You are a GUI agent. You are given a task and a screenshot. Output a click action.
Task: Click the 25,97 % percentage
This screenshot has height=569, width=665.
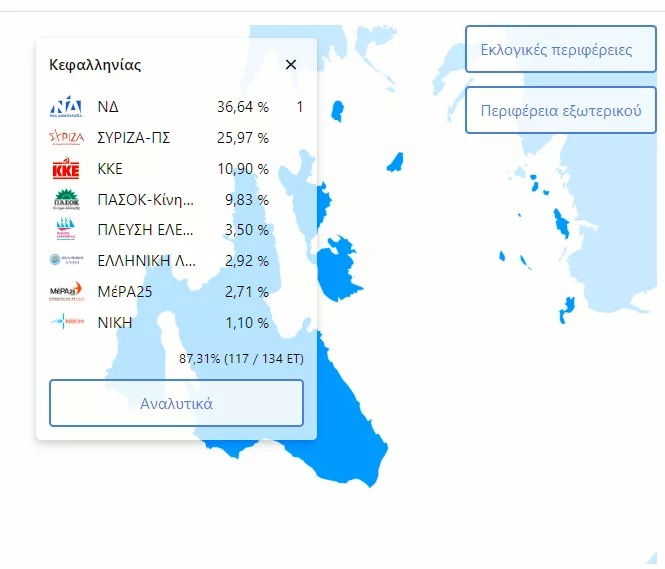tap(243, 138)
